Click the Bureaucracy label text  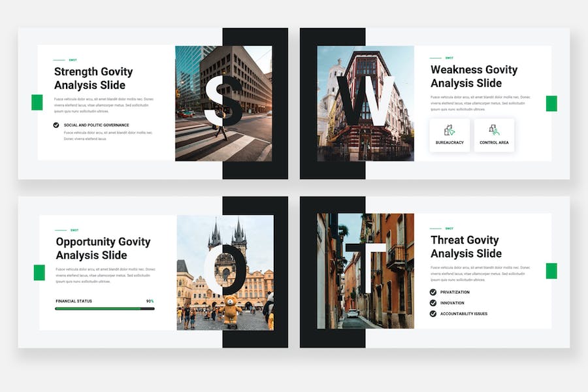[x=449, y=142]
